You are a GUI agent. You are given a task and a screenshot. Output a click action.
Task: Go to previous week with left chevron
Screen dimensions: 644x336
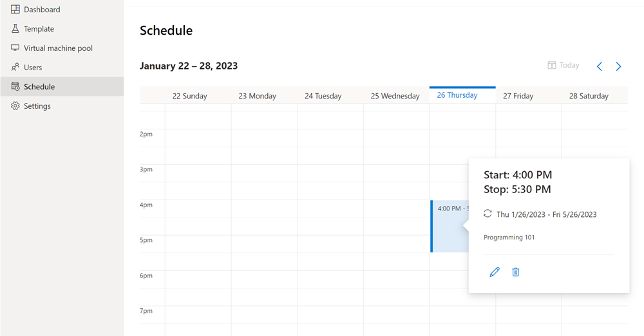[x=599, y=66]
